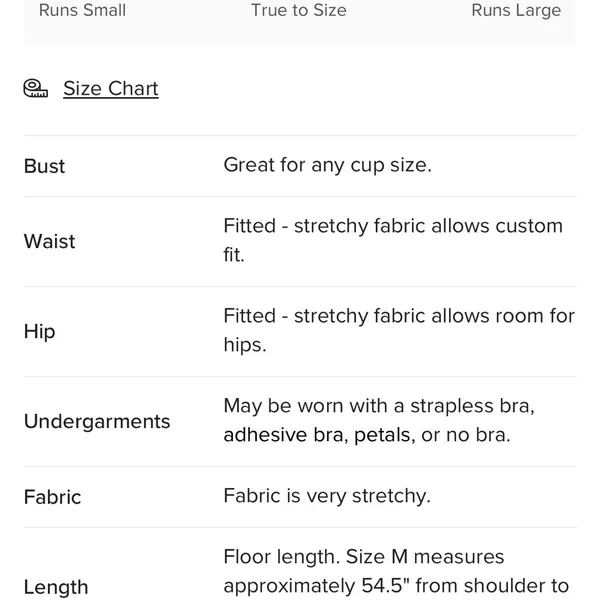This screenshot has width=600, height=600.
Task: Click the Length row label
Action: click(x=56, y=587)
